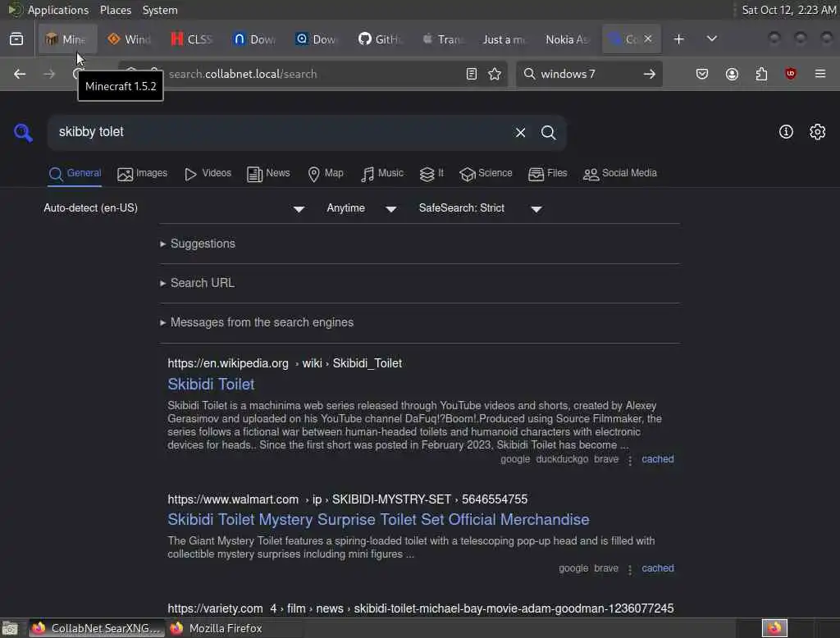The width and height of the screenshot is (840, 638).
Task: Open uBlock Origin extension icon
Action: point(791,74)
